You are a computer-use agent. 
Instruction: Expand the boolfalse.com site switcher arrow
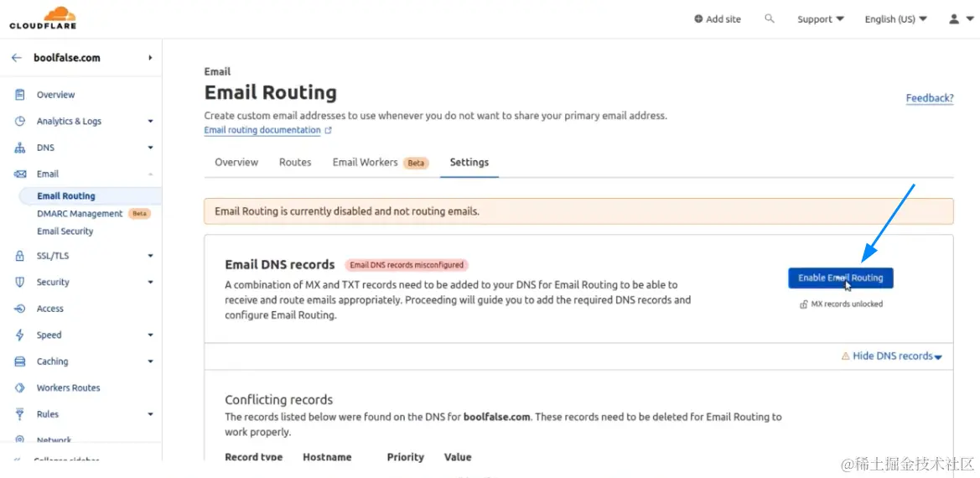tap(150, 58)
